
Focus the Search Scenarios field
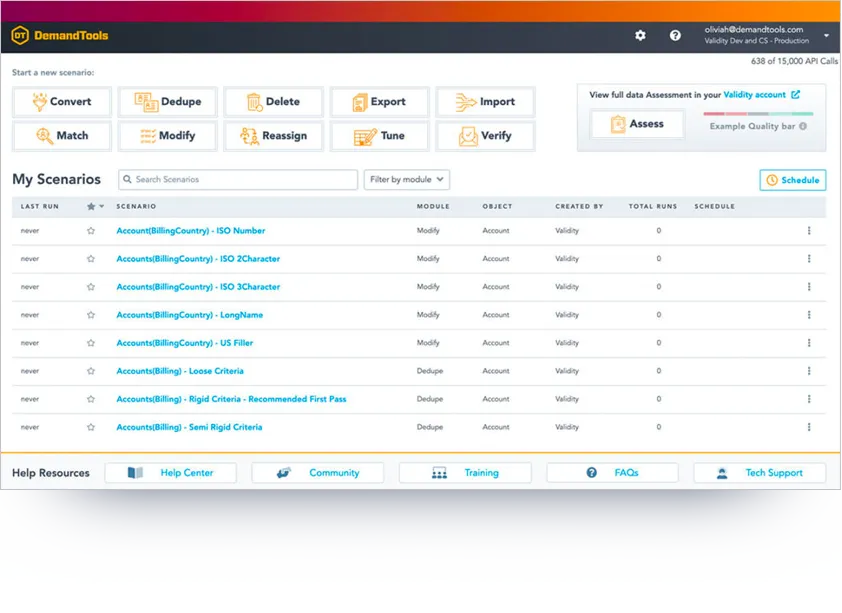[x=238, y=179]
